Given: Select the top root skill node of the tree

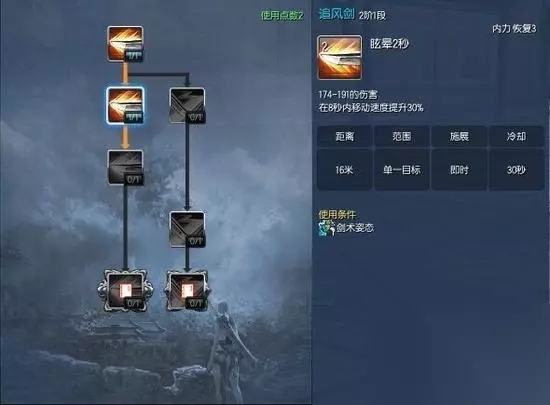Looking at the screenshot, I should pyautogui.click(x=125, y=44).
